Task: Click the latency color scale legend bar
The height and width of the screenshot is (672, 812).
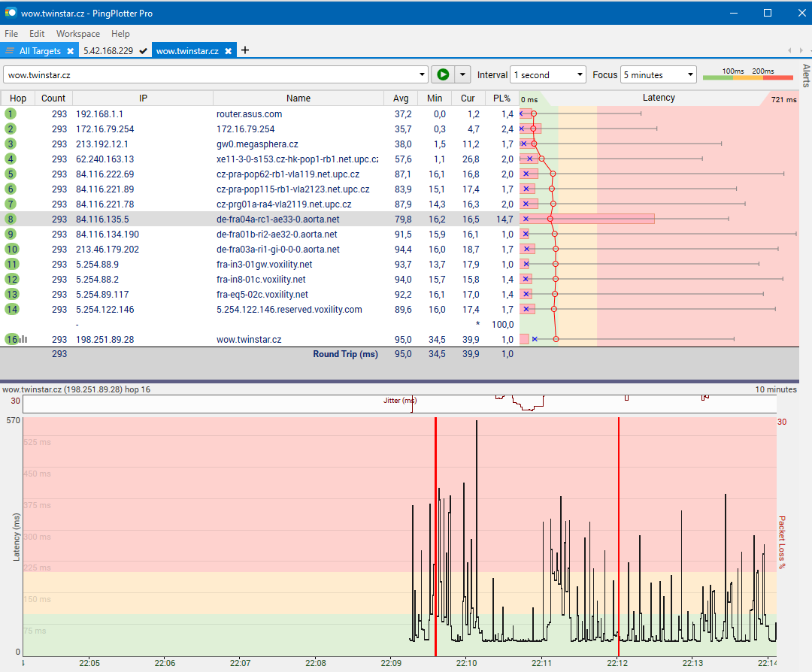Action: pyautogui.click(x=747, y=76)
